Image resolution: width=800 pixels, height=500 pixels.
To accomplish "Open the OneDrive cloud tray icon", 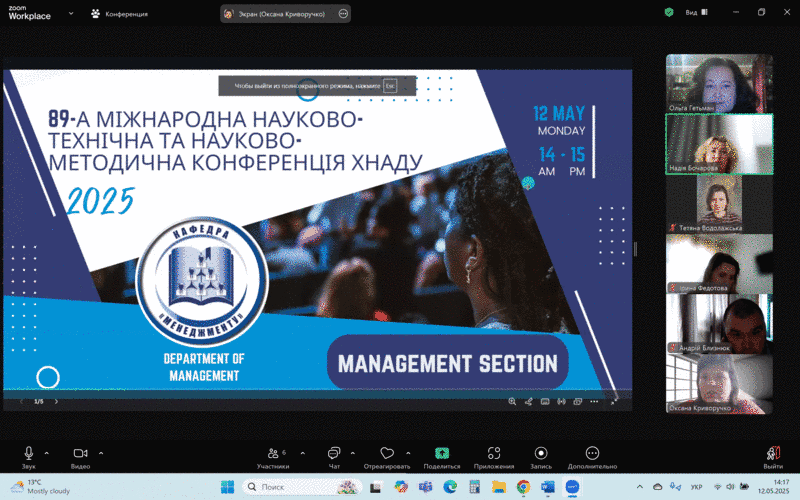I will point(658,487).
